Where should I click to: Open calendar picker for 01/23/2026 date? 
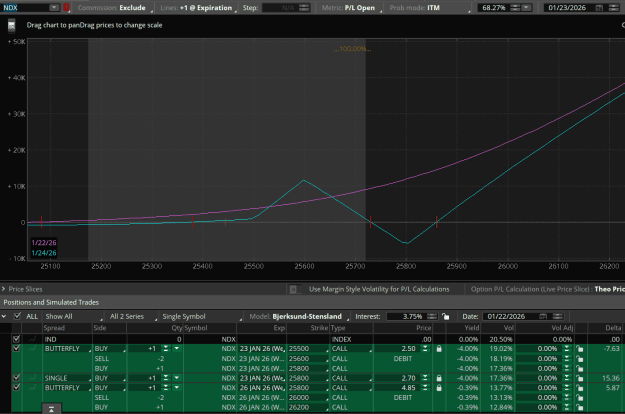599,8
